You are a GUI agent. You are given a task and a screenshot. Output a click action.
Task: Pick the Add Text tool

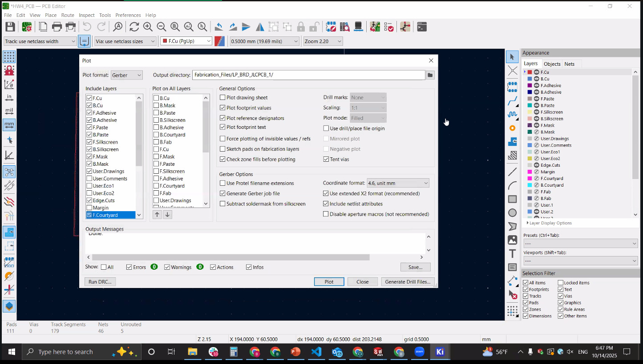pos(512,253)
